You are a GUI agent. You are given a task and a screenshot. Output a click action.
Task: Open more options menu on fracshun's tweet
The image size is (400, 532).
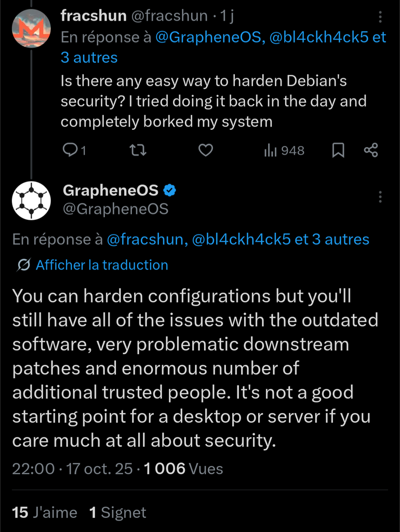pos(380,18)
